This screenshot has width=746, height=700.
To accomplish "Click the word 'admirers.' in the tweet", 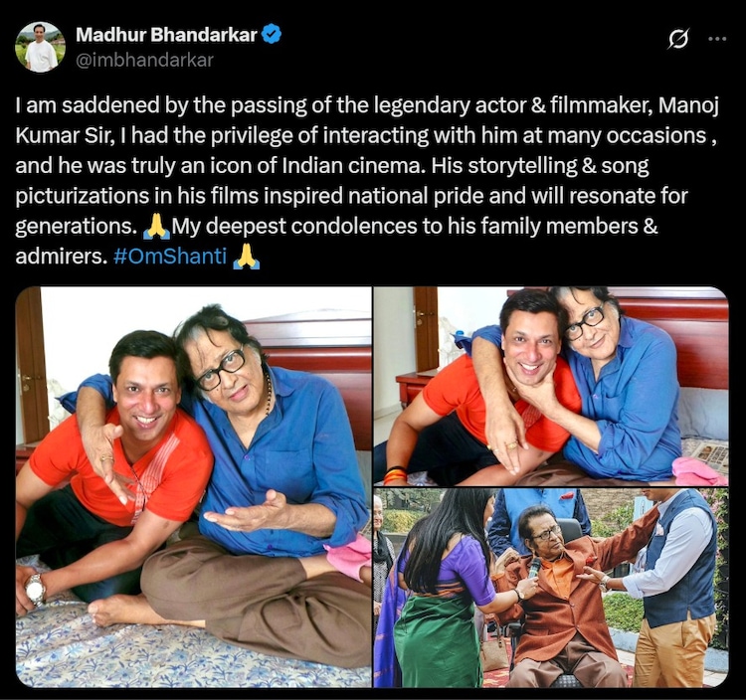I will (x=62, y=257).
